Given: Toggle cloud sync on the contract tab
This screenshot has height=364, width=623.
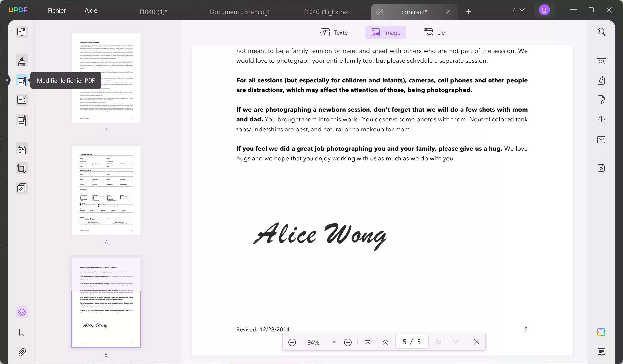Looking at the screenshot, I should pyautogui.click(x=380, y=12).
